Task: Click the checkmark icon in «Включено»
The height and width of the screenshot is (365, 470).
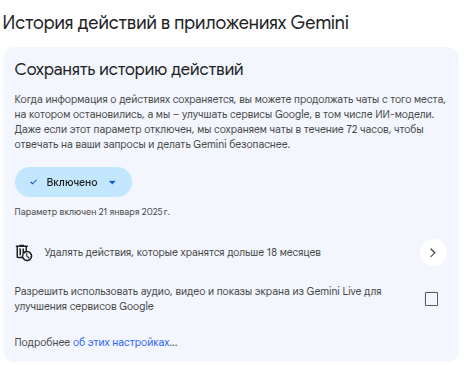Action: pyautogui.click(x=33, y=182)
